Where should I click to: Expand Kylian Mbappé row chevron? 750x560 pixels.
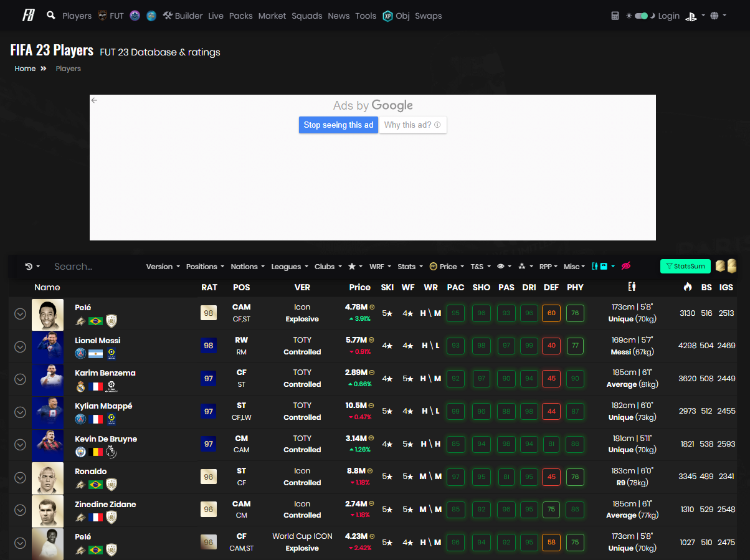click(x=20, y=412)
